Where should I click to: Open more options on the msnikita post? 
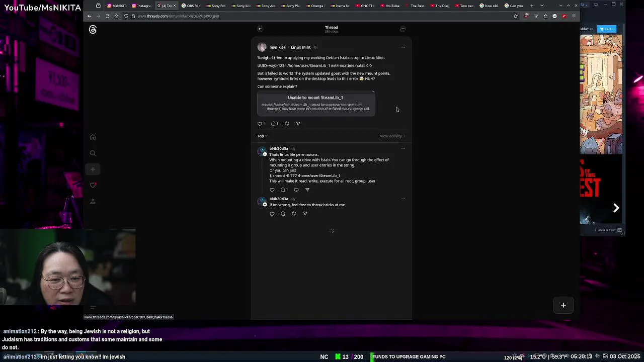tap(403, 47)
